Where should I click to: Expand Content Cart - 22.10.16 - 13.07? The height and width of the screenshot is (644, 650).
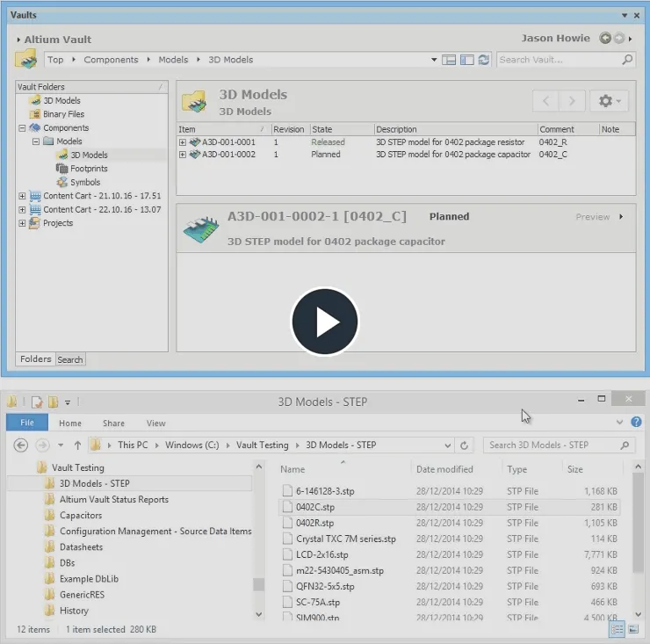point(22,209)
